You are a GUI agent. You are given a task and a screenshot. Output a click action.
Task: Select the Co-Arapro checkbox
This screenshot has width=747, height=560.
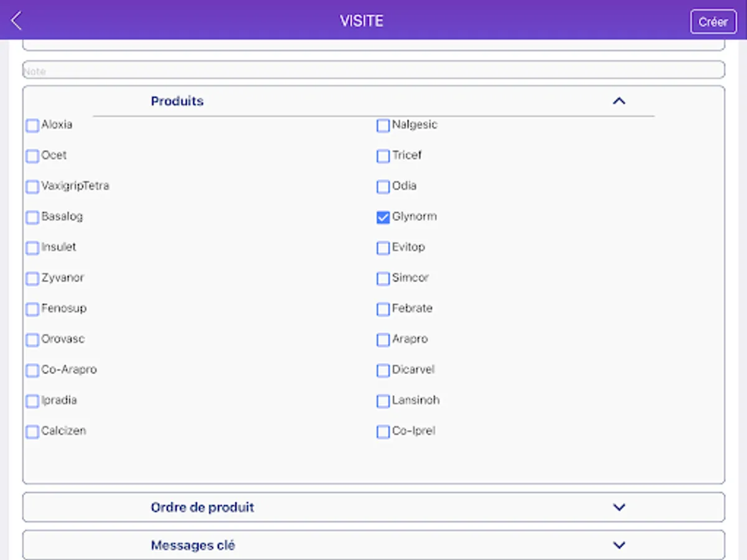coord(32,370)
